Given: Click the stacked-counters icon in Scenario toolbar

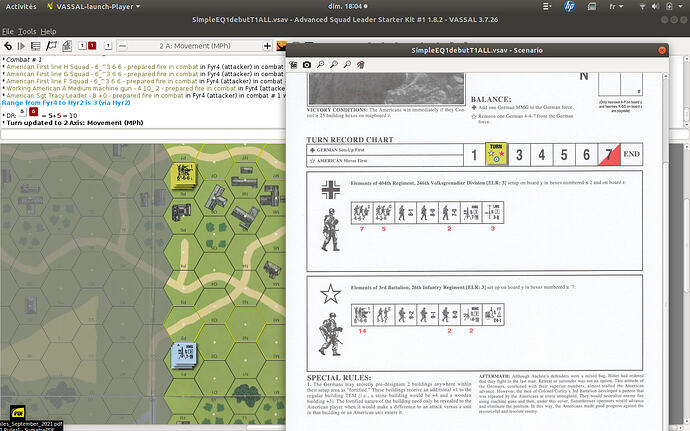Looking at the screenshot, I should point(294,65).
